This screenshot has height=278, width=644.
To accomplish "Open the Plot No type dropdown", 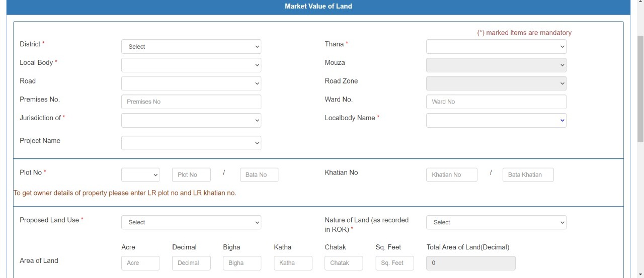I will pyautogui.click(x=140, y=175).
